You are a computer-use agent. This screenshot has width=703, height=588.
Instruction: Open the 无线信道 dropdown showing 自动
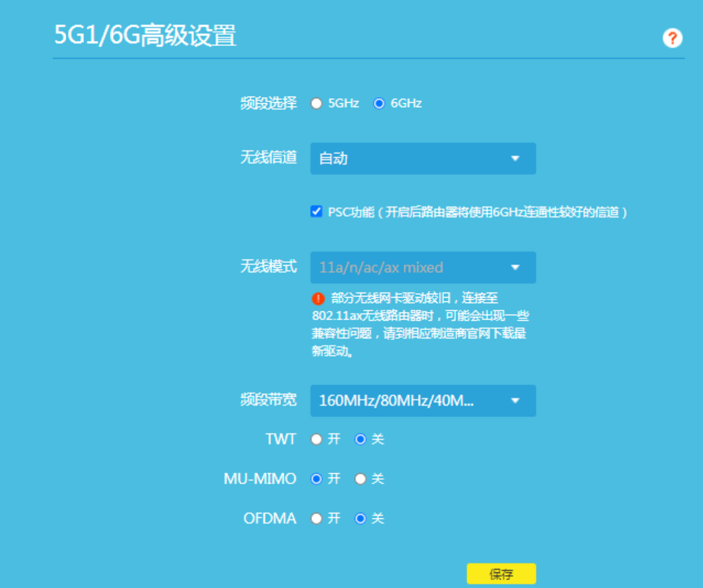pyautogui.click(x=423, y=158)
